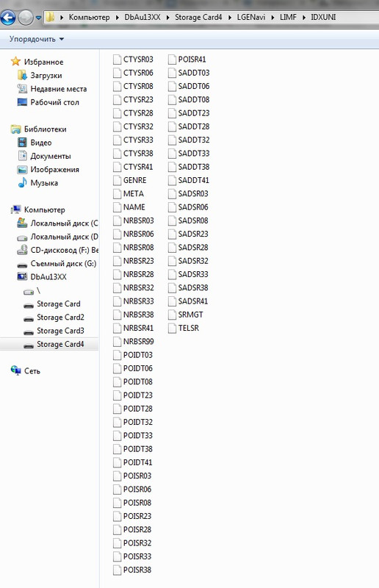Go to DbAu13XX in the address bar
Viewport: 379px width, 588px height.
coord(142,17)
